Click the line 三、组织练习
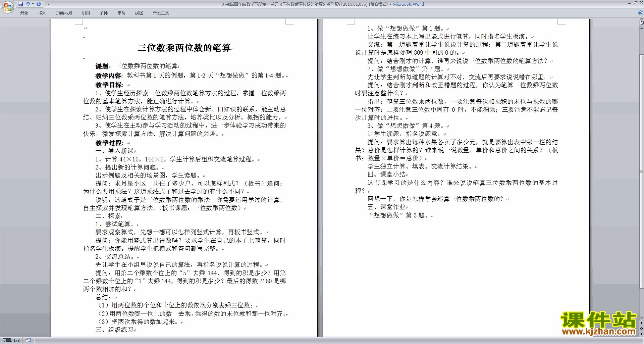Viewport: 644px width, 344px height. [x=114, y=330]
